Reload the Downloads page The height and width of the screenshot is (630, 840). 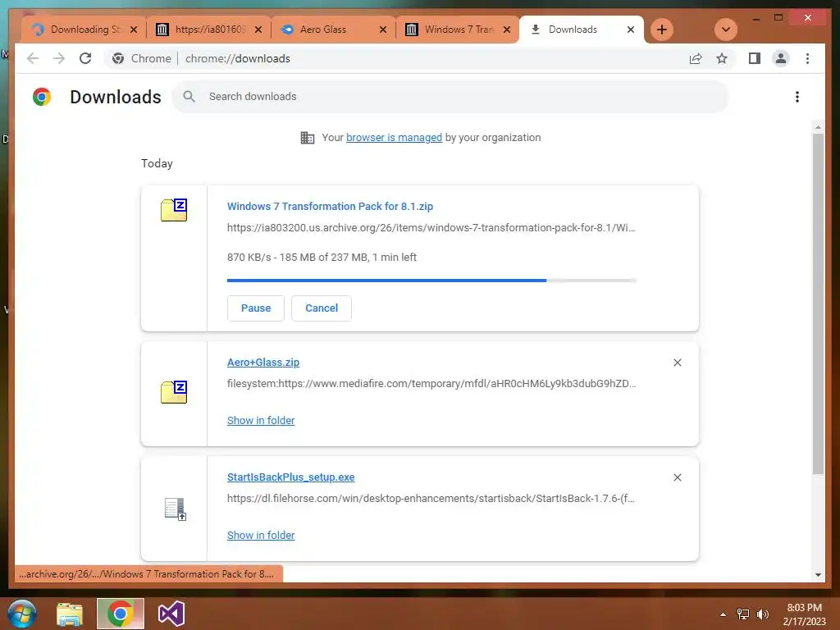[x=85, y=58]
